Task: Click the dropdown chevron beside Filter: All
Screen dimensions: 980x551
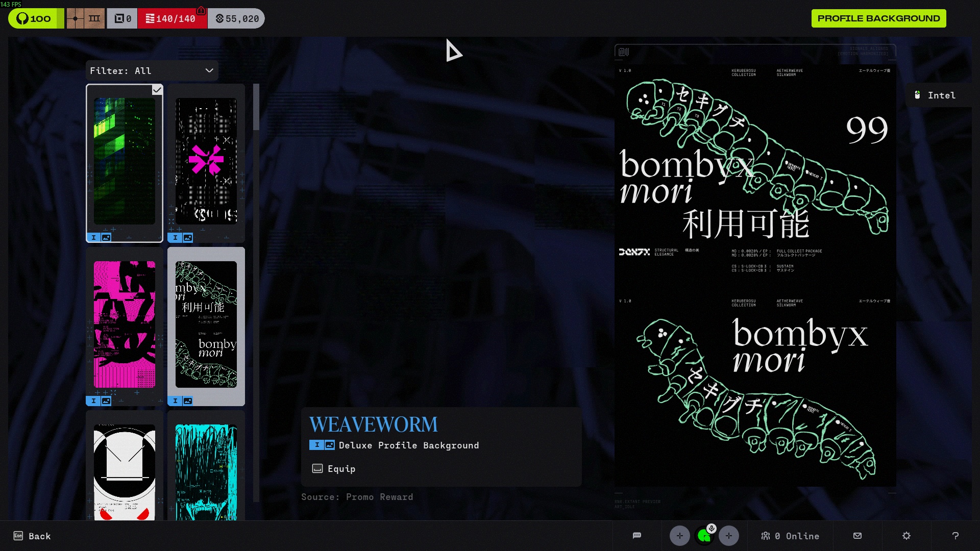Action: 209,71
